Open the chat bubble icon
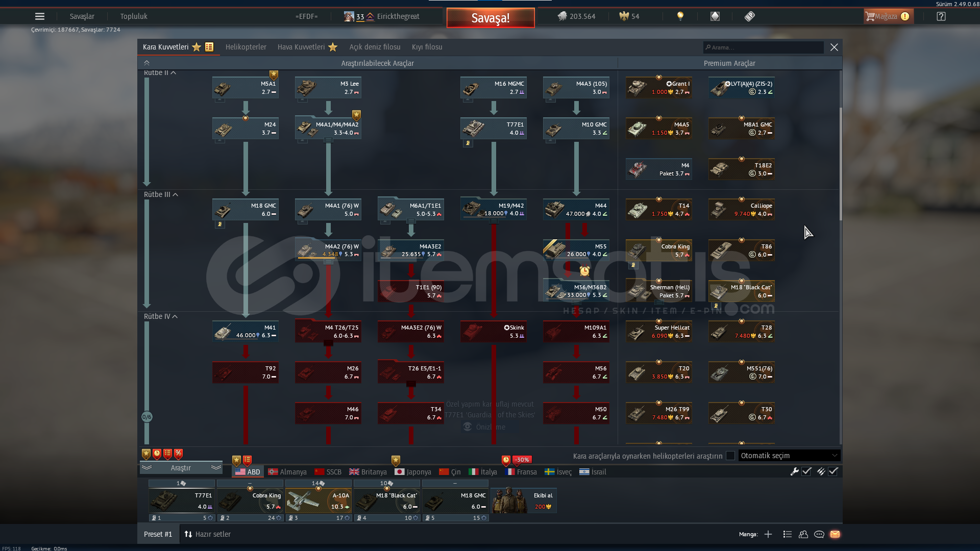Screen dimensions: 980x551 tap(819, 534)
